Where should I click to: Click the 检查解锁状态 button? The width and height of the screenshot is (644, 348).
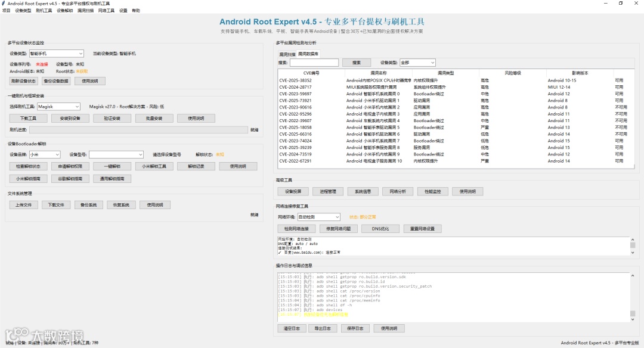(29, 166)
